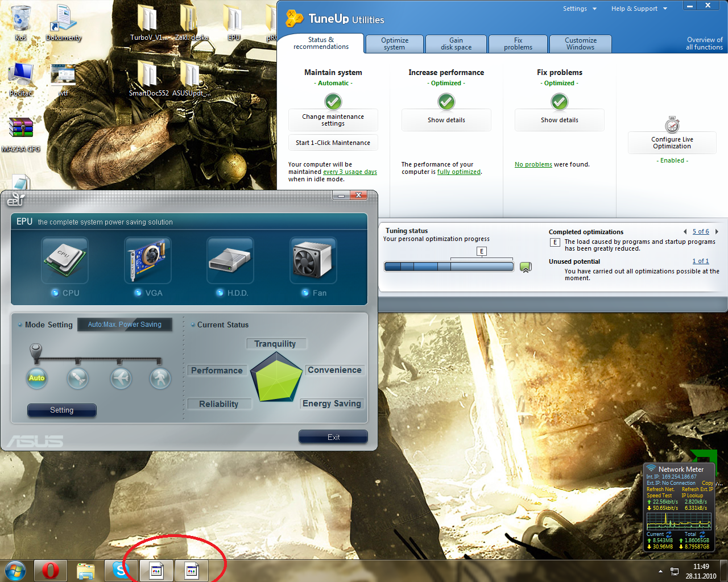
Task: Select the VGA graphics card icon in EPU
Action: [x=148, y=260]
